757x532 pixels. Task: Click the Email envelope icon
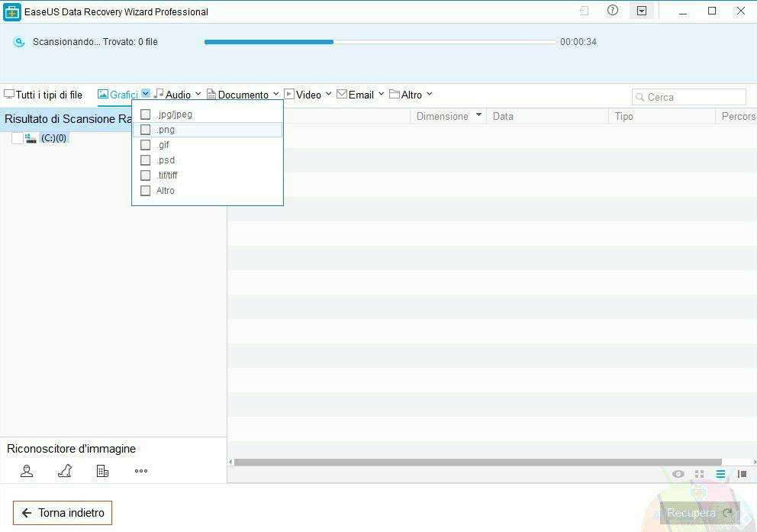point(342,94)
